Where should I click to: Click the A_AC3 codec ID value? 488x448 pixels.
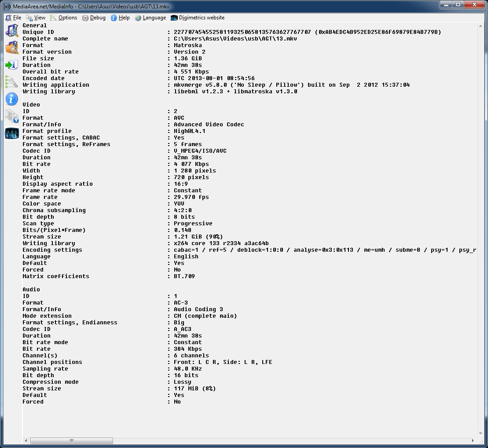point(182,329)
